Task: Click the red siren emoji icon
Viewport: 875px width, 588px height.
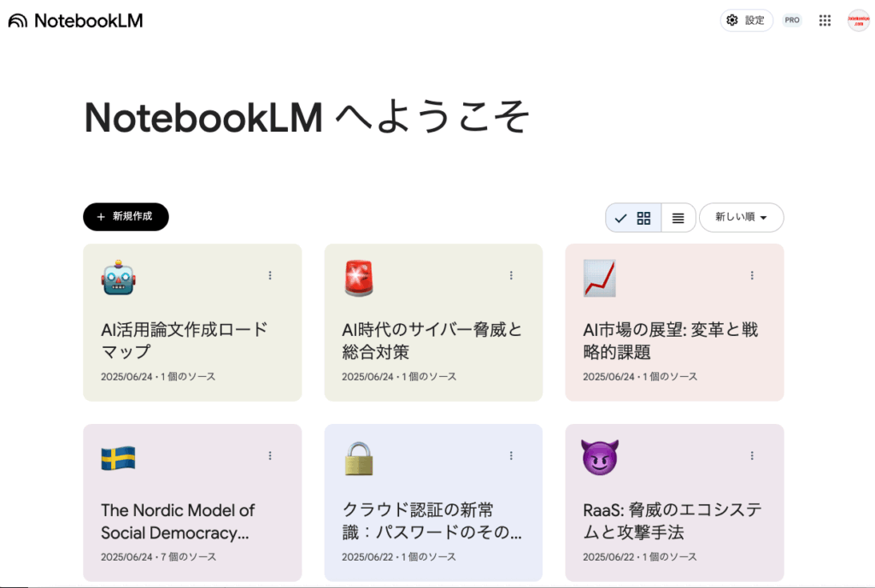Action: coord(359,279)
